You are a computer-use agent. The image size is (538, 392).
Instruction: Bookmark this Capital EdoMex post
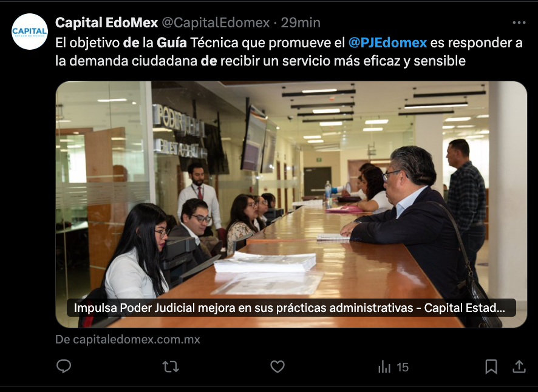click(x=491, y=367)
